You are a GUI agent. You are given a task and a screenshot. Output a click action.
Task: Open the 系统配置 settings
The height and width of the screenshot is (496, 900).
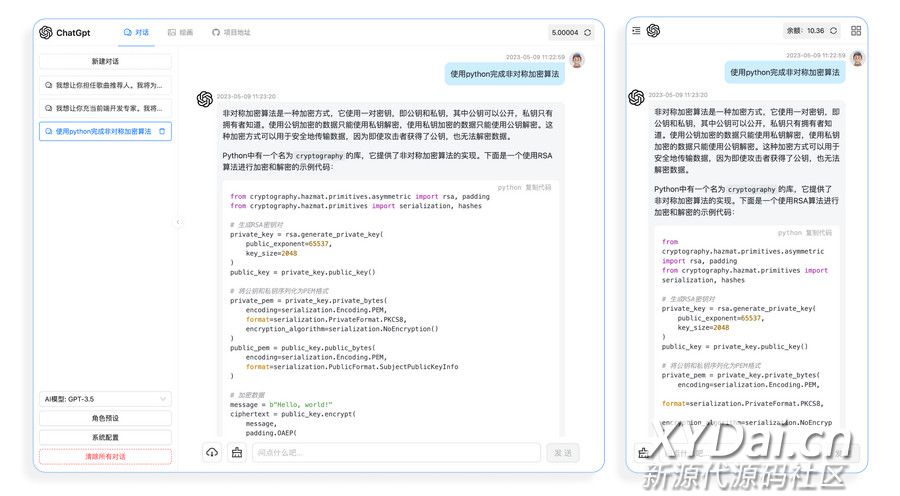pyautogui.click(x=105, y=437)
